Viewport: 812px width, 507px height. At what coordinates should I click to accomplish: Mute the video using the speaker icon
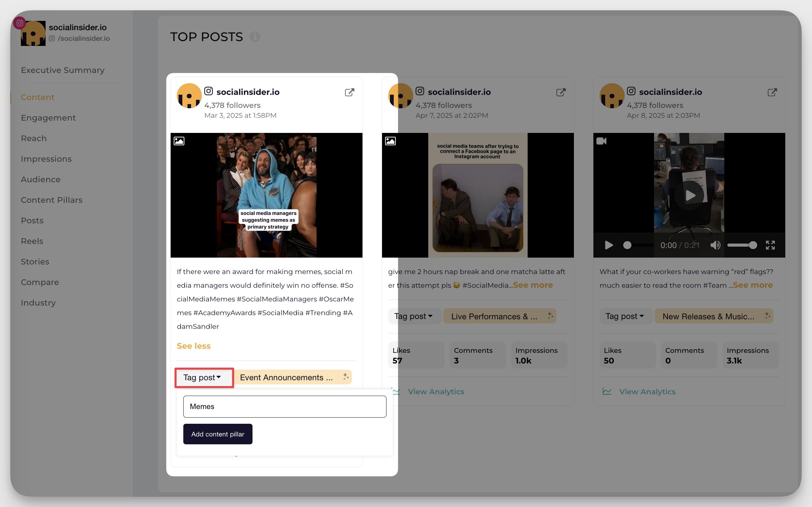(715, 245)
